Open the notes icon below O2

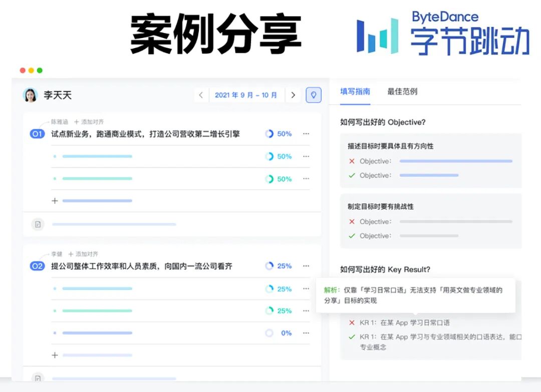38,378
